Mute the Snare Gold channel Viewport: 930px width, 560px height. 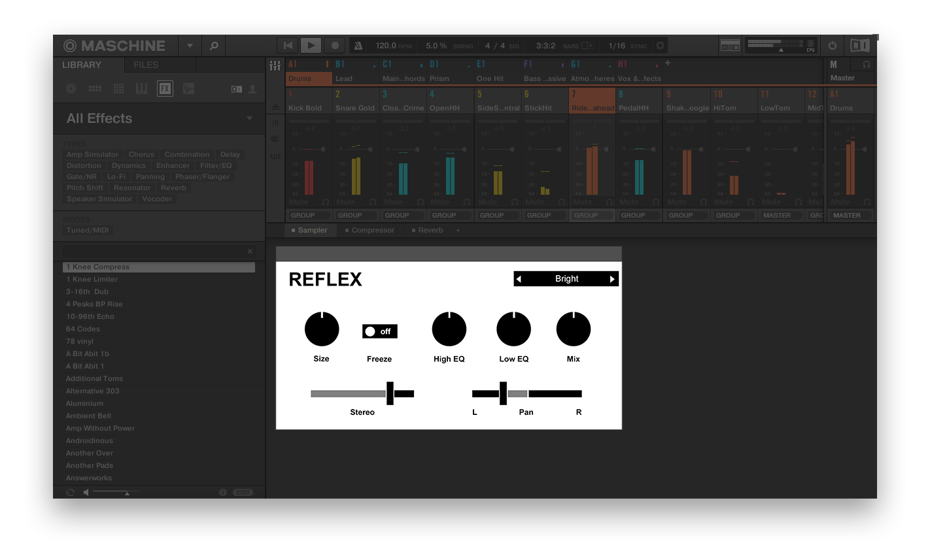(x=345, y=203)
